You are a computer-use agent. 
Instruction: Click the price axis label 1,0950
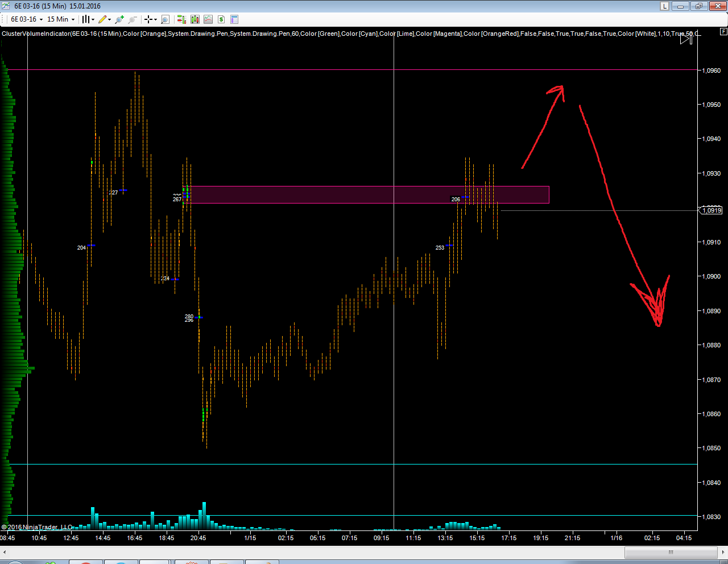coord(711,105)
